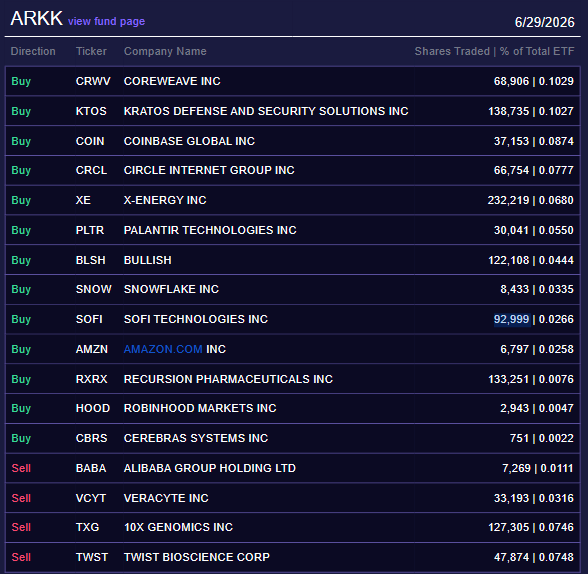Select the BABA ticker cell
588x574 pixels.
click(91, 468)
